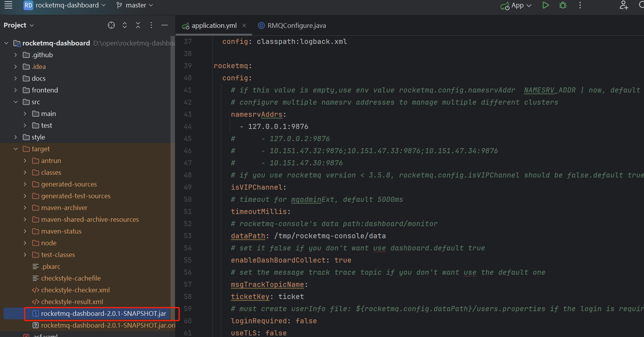The width and height of the screenshot is (644, 337).
Task: Open checkstyle-checker.xml file
Action: click(x=75, y=290)
